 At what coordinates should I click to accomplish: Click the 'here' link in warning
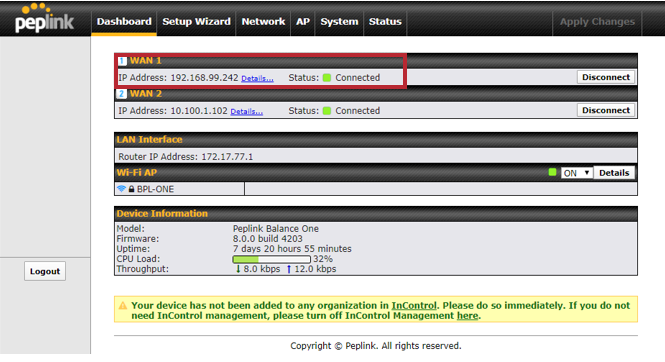[x=467, y=316]
